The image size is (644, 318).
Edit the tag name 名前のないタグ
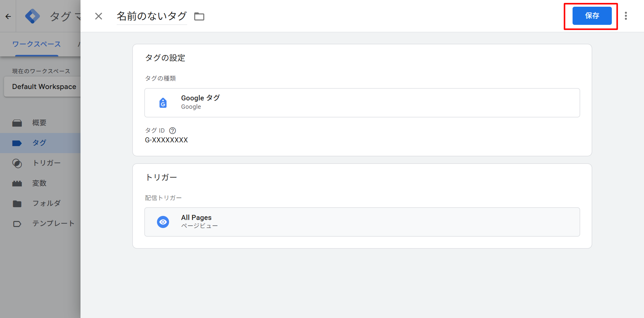[152, 16]
